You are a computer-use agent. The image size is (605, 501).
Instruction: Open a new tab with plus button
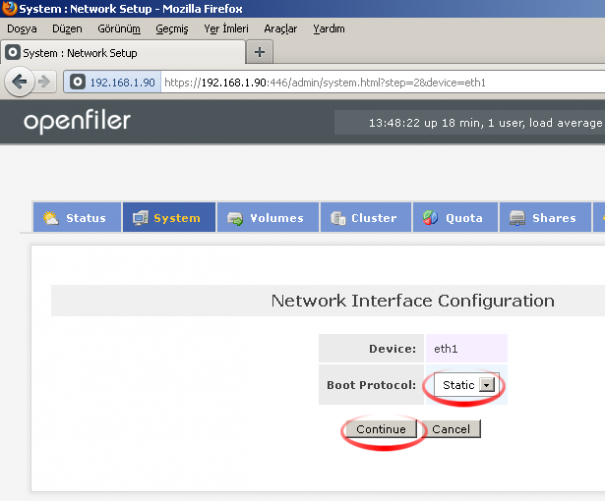pyautogui.click(x=260, y=52)
